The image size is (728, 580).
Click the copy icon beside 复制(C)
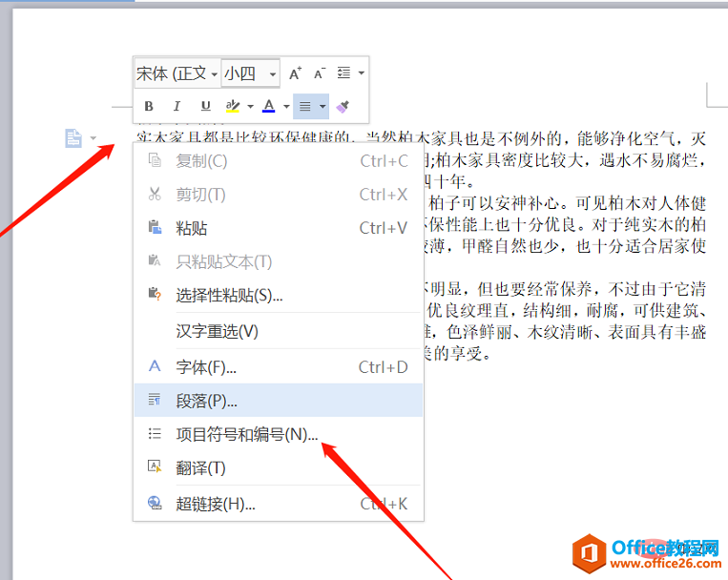click(x=155, y=160)
